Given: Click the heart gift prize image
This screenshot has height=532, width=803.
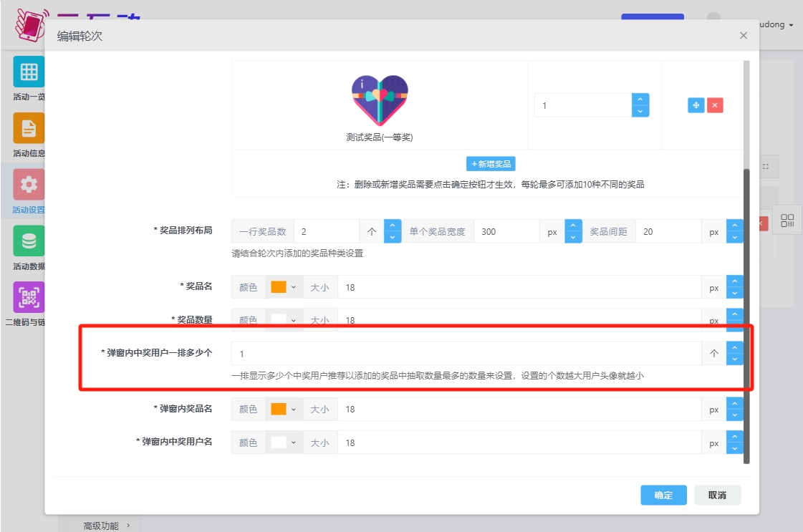Looking at the screenshot, I should (x=380, y=101).
